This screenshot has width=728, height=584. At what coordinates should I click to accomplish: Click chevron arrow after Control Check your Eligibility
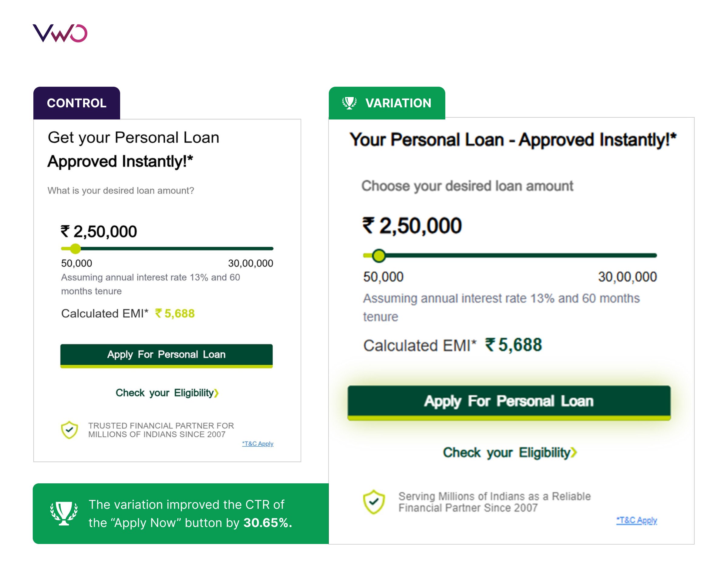[x=217, y=393]
